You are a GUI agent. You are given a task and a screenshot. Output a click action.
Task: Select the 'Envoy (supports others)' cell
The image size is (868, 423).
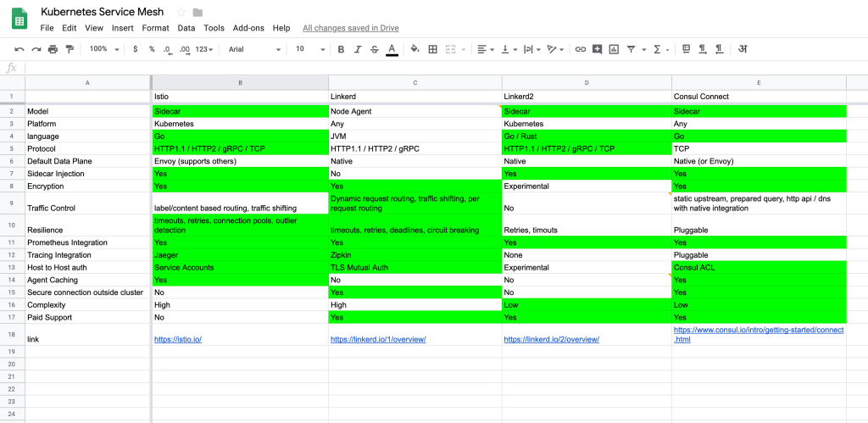coord(240,161)
